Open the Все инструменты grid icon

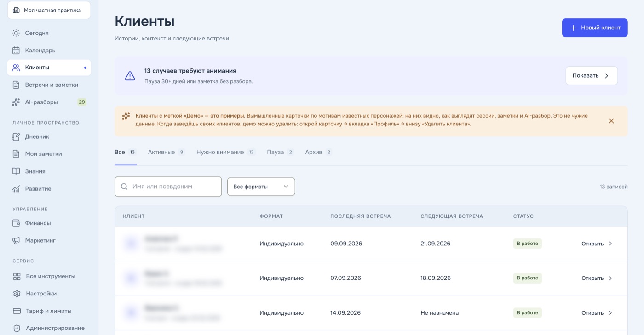(x=17, y=276)
